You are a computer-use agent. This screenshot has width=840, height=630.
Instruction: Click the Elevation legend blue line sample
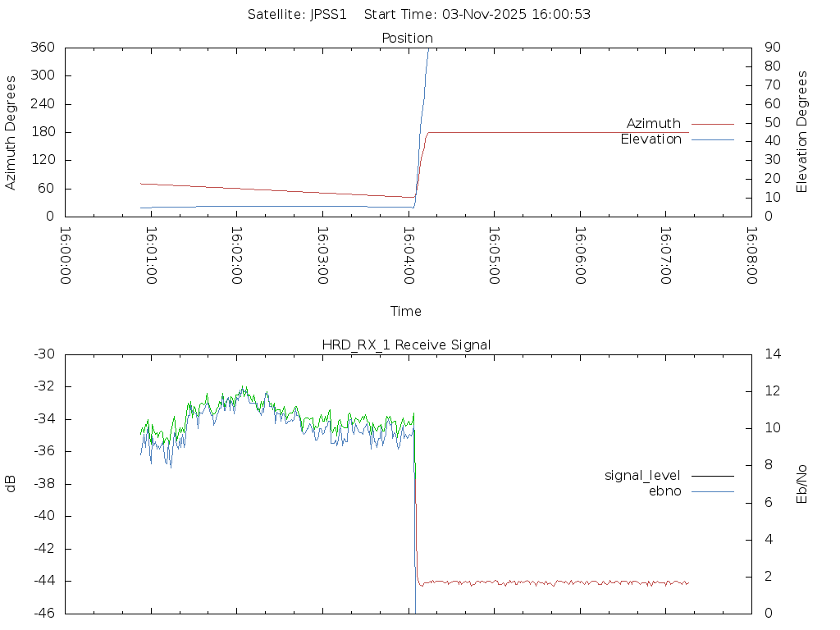712,139
